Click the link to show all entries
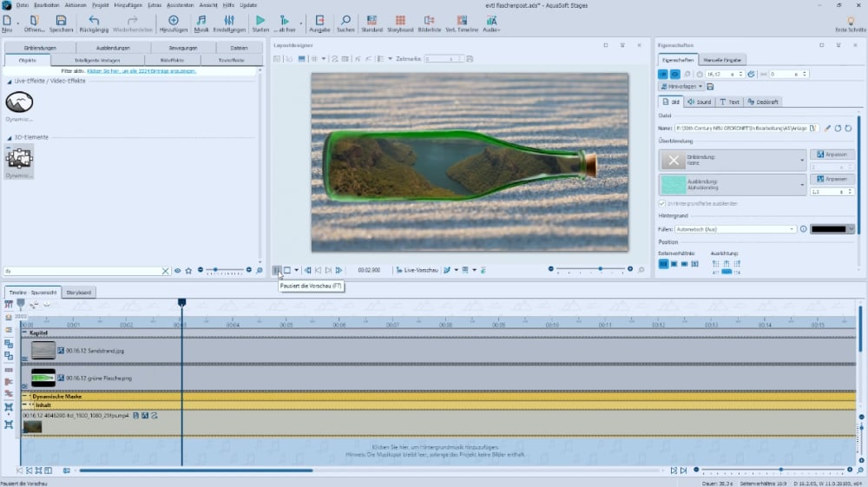Viewport: 868px width, 487px height. click(141, 70)
